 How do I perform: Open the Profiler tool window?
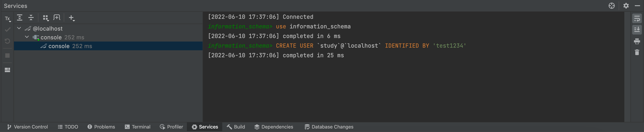[x=172, y=127]
